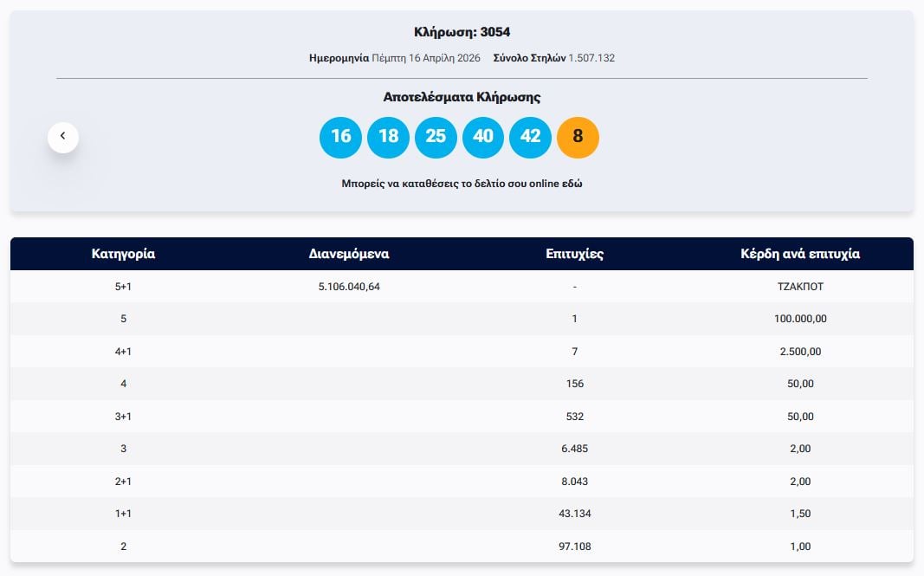Click the Κέρδη ανά επιτυχία column header
This screenshot has height=576, width=924.
point(800,254)
